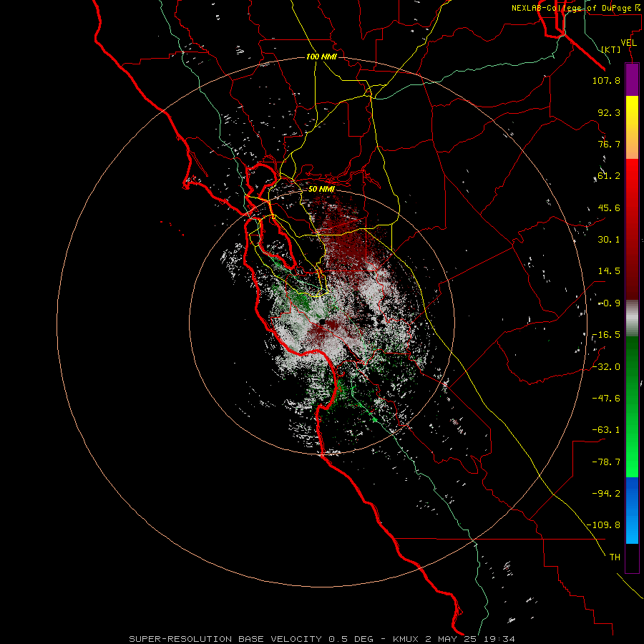
Task: Click the NEXLAB-College of DuPage credit text
Action: (577, 8)
